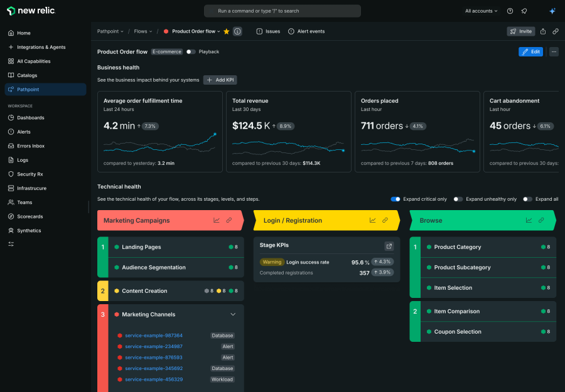Click the sidebar settings sliders icon

pyautogui.click(x=11, y=244)
